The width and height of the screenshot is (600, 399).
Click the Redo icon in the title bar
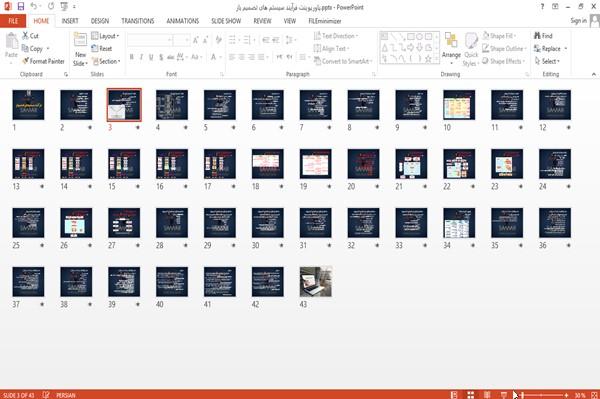pos(51,6)
